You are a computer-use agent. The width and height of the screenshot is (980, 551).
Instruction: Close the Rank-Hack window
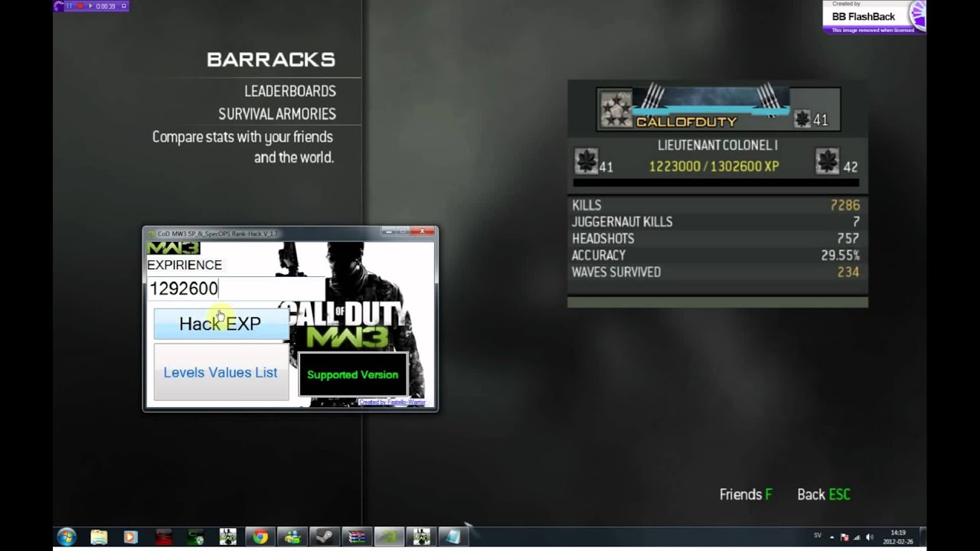click(422, 231)
